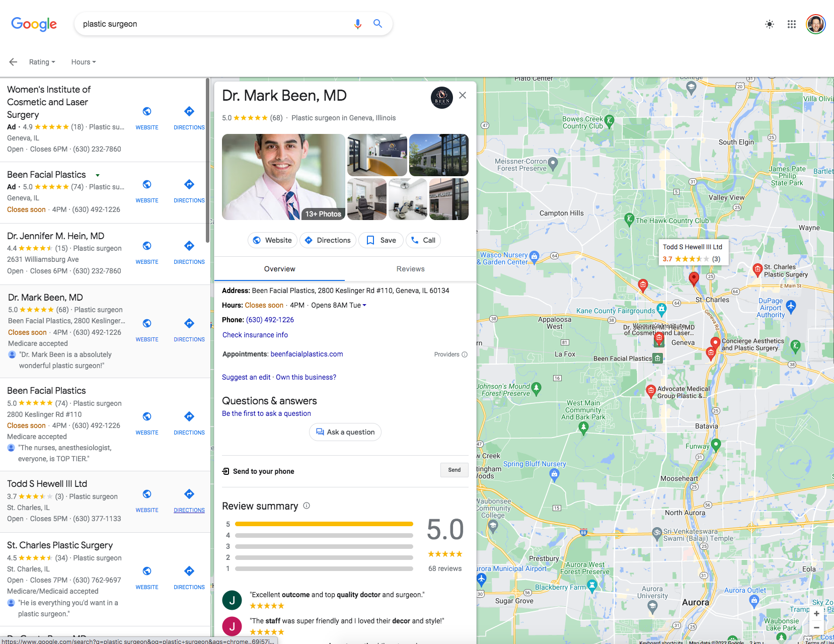Open website for Been Facial Plastics 2800 Keslinger listing

pyautogui.click(x=147, y=423)
